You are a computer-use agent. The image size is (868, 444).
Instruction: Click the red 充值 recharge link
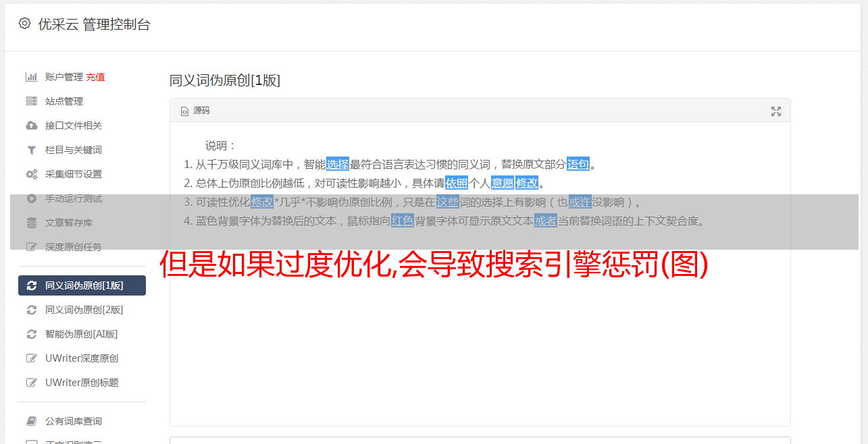[x=95, y=77]
